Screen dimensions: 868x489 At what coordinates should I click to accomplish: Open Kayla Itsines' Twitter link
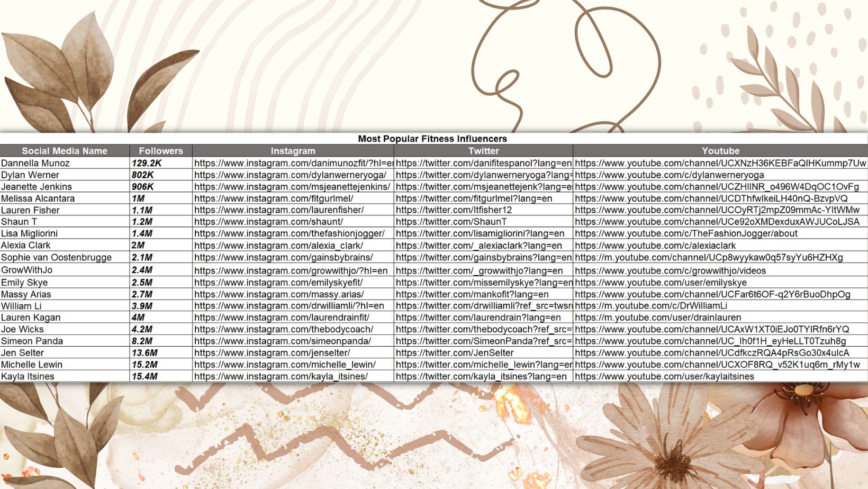[x=481, y=376]
